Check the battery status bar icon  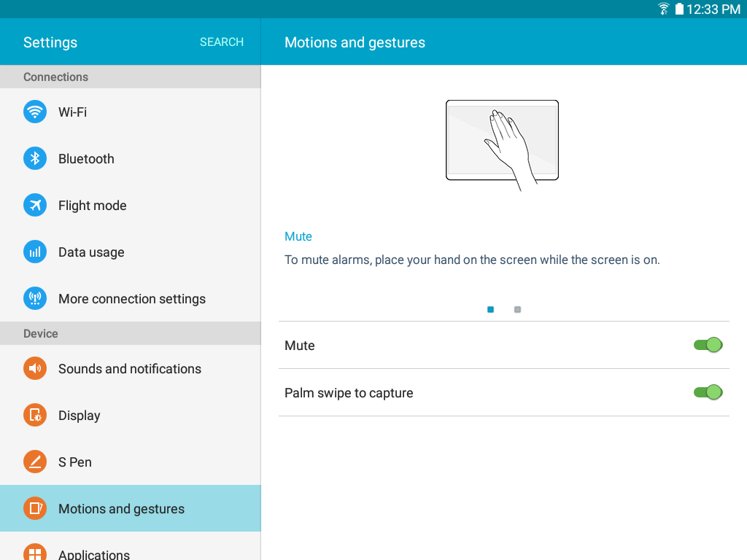[x=679, y=9]
